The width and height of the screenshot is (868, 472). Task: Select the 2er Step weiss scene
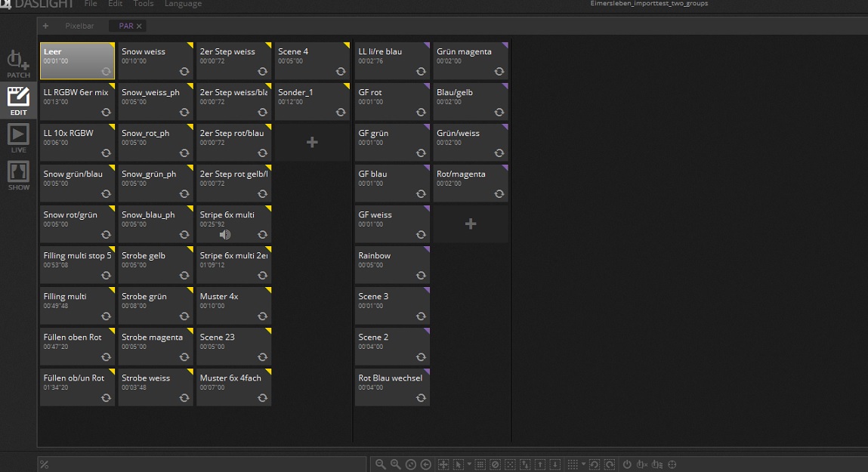click(x=233, y=61)
